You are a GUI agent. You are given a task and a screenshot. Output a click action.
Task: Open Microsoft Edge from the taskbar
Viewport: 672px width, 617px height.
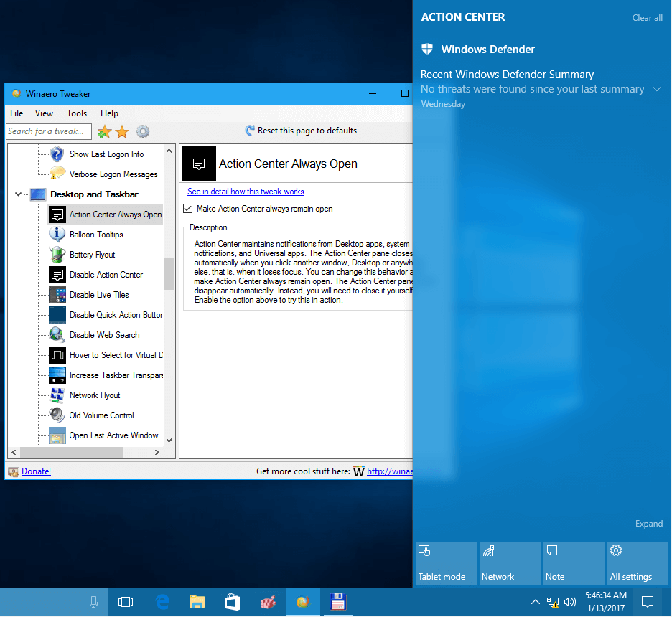[162, 603]
